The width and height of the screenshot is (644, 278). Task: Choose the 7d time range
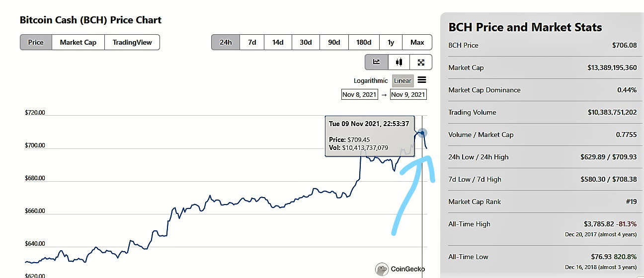click(x=252, y=42)
